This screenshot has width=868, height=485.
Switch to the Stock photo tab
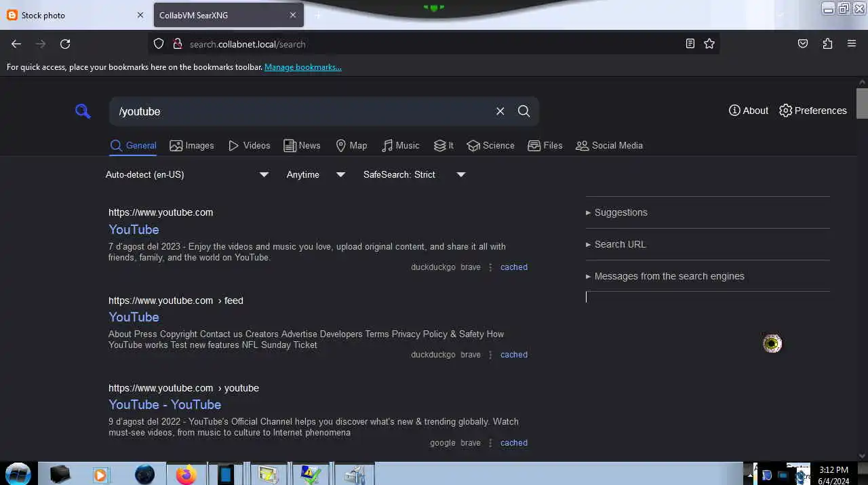75,15
